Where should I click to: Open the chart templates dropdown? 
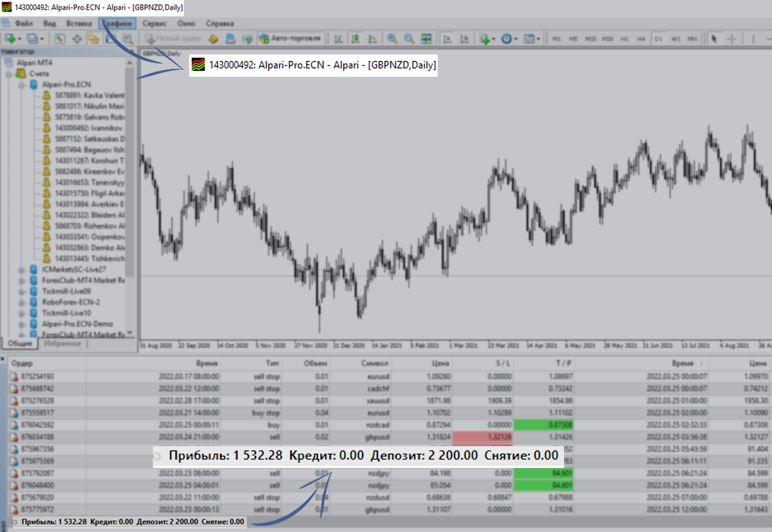pos(532,39)
